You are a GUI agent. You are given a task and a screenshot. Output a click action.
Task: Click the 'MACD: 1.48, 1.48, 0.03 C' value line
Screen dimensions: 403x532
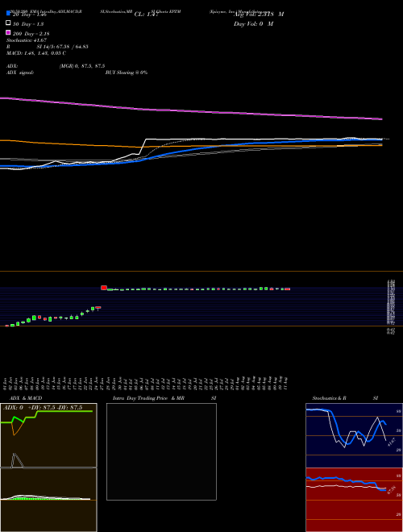coord(36,53)
